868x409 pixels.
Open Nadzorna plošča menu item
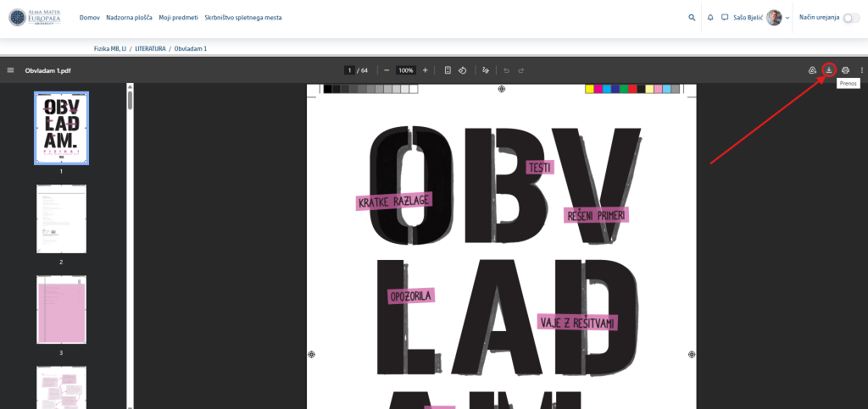129,18
